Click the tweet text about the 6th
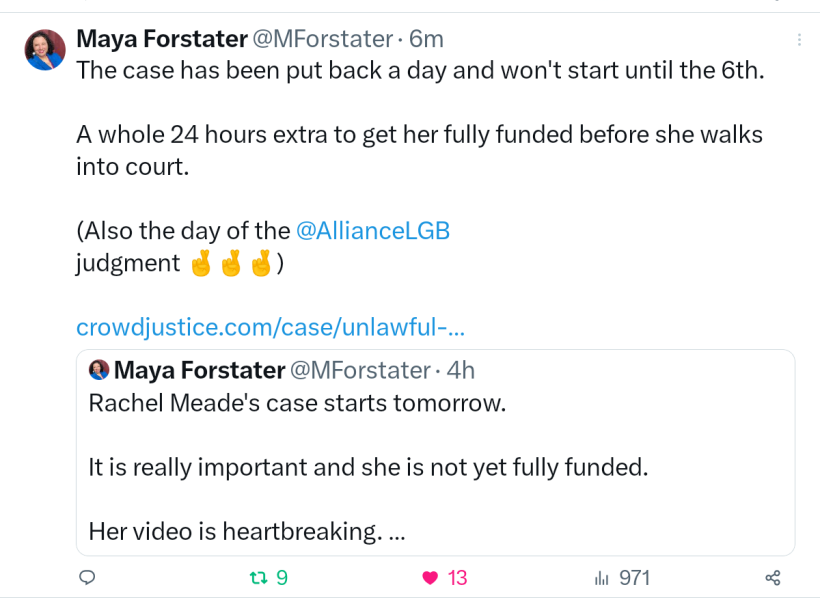Image resolution: width=820 pixels, height=600 pixels. [420, 74]
